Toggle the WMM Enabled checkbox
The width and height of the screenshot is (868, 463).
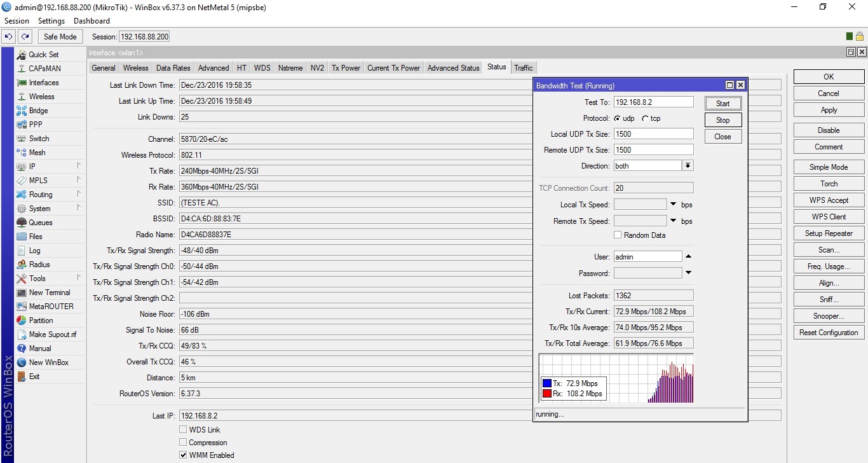(x=184, y=455)
